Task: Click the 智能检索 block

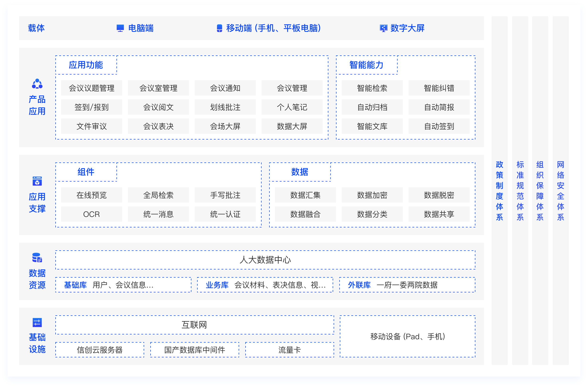Action: pos(372,88)
